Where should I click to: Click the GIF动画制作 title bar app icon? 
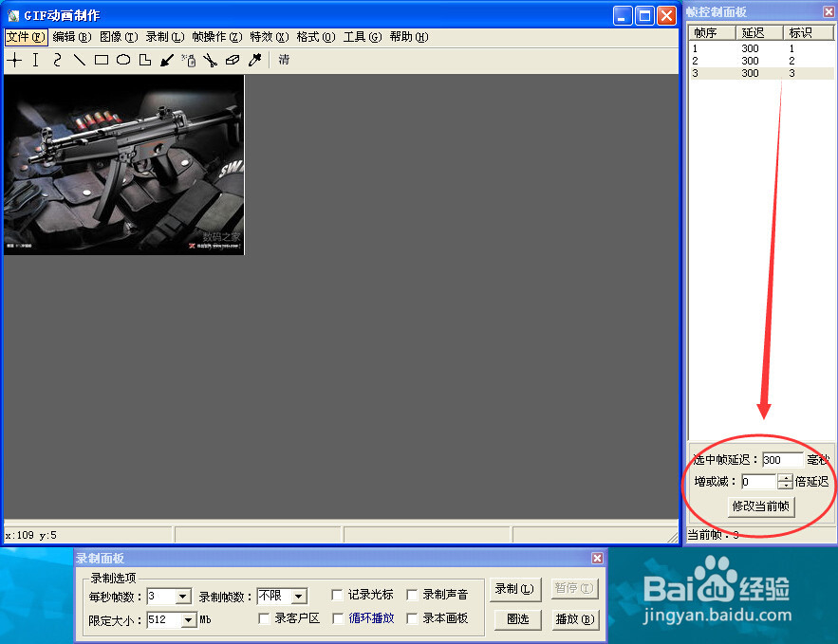point(13,16)
